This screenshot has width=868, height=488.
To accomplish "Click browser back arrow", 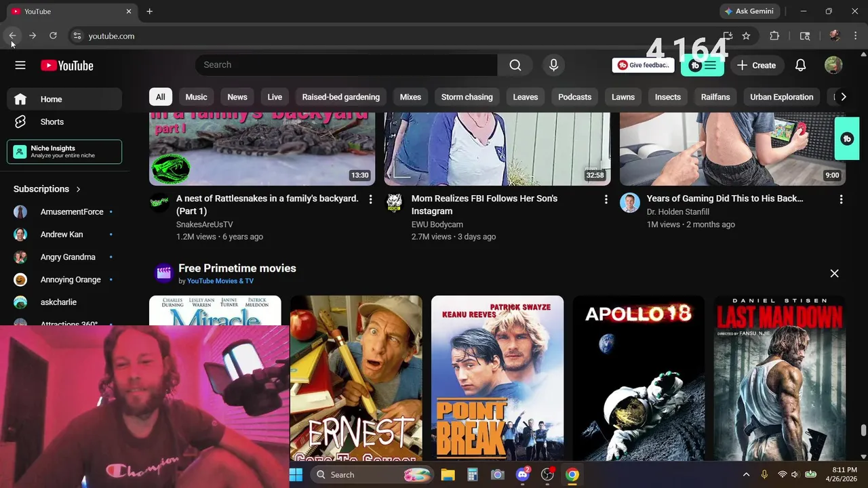I will (x=12, y=36).
